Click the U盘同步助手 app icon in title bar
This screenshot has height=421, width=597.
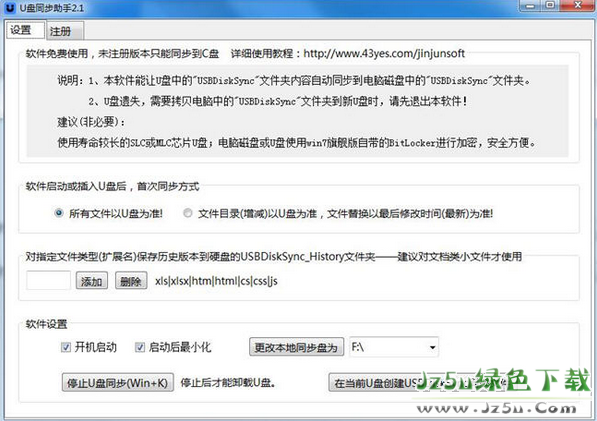pyautogui.click(x=10, y=7)
